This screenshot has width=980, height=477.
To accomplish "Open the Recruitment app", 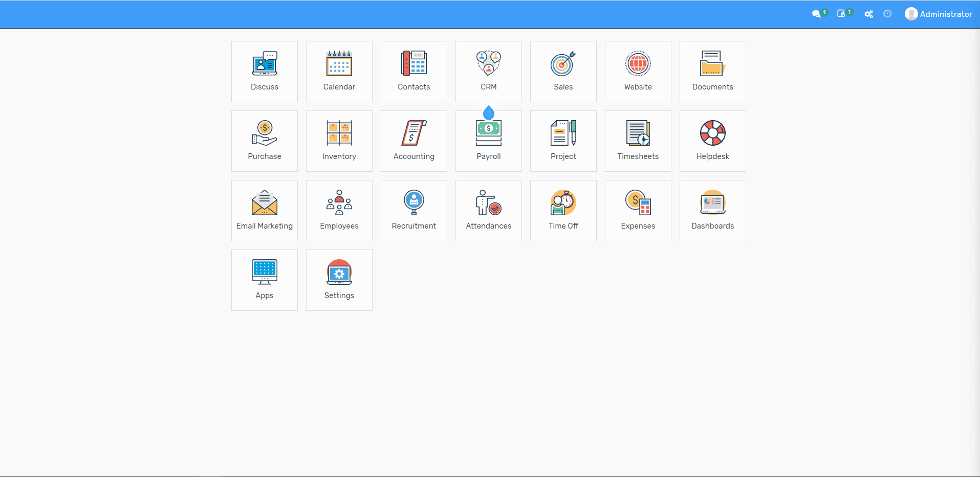I will (x=413, y=211).
